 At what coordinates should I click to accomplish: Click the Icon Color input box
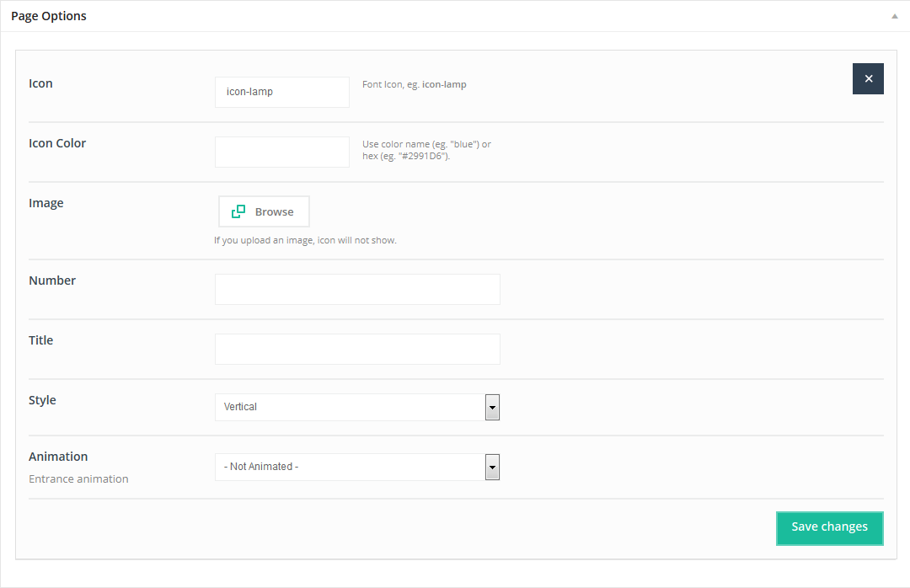click(281, 152)
